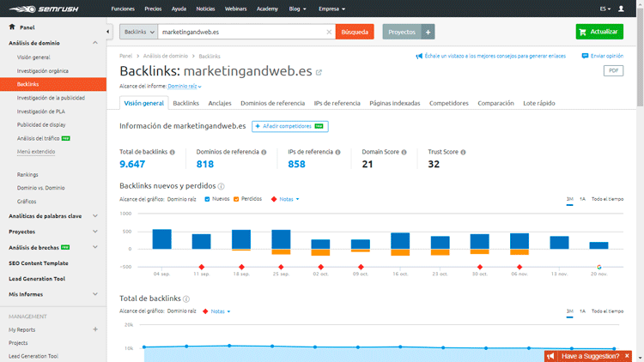This screenshot has height=362, width=644.
Task: Click info icon beside Dominios de referencia
Action: click(x=264, y=153)
